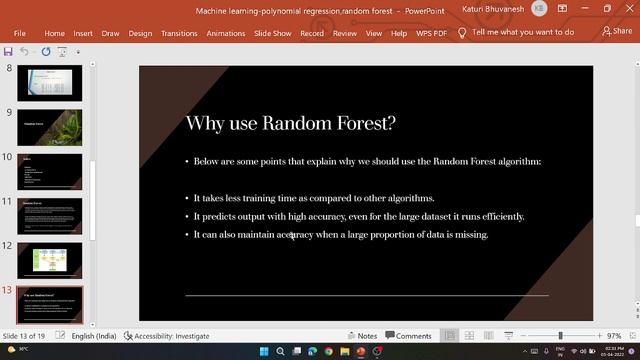Viewport: 640px width, 360px height.
Task: Click the English (India) language indicator
Action: [x=94, y=336]
